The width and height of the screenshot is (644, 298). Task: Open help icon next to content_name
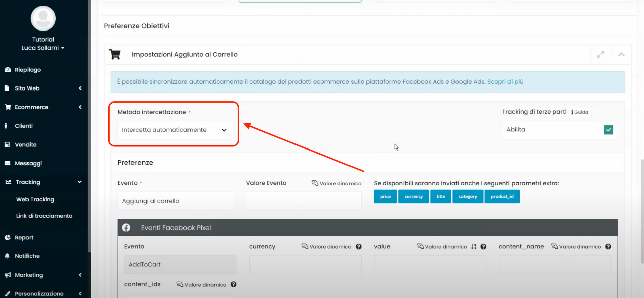608,247
